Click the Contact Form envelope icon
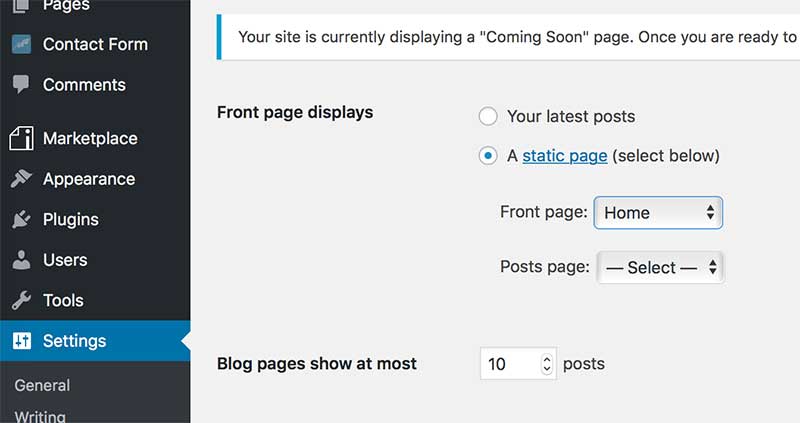Screen dimensions: 800x423 click(21, 44)
